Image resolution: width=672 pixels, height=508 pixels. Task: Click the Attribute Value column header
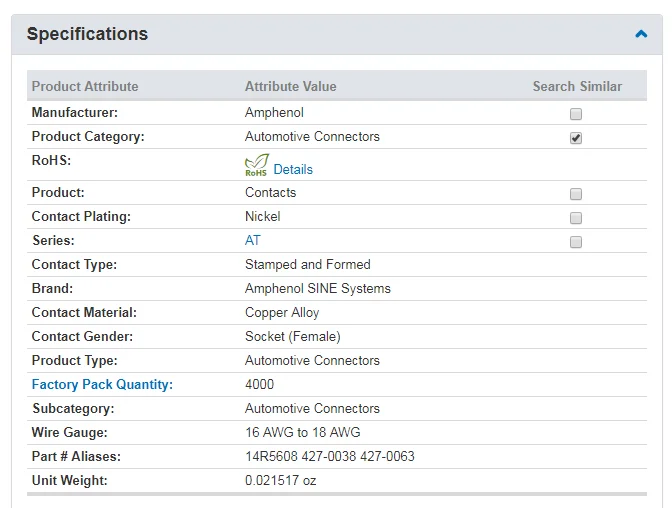pyautogui.click(x=291, y=87)
